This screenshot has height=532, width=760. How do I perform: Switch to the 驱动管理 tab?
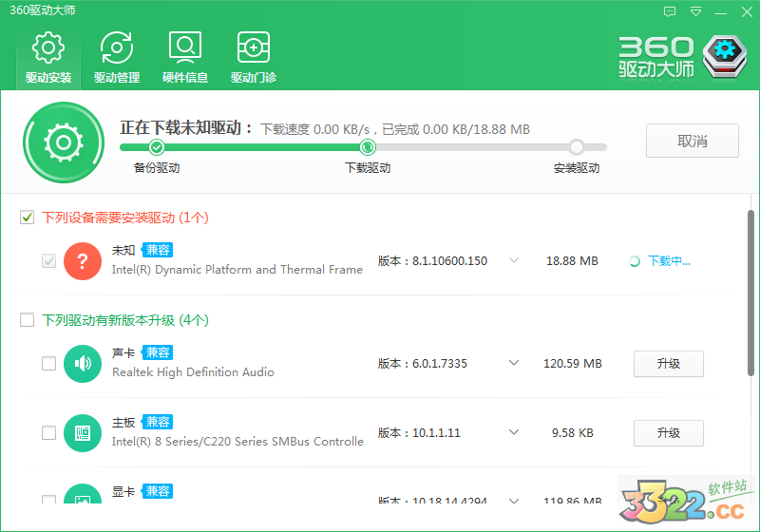117,58
